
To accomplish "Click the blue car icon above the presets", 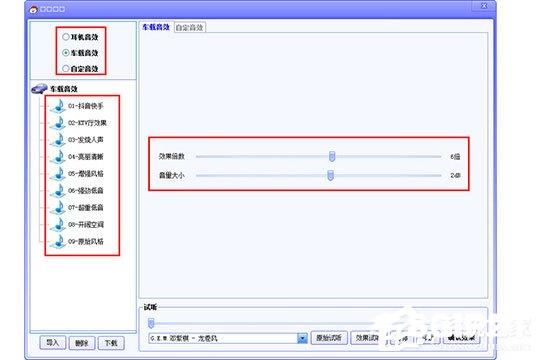I will 39,89.
